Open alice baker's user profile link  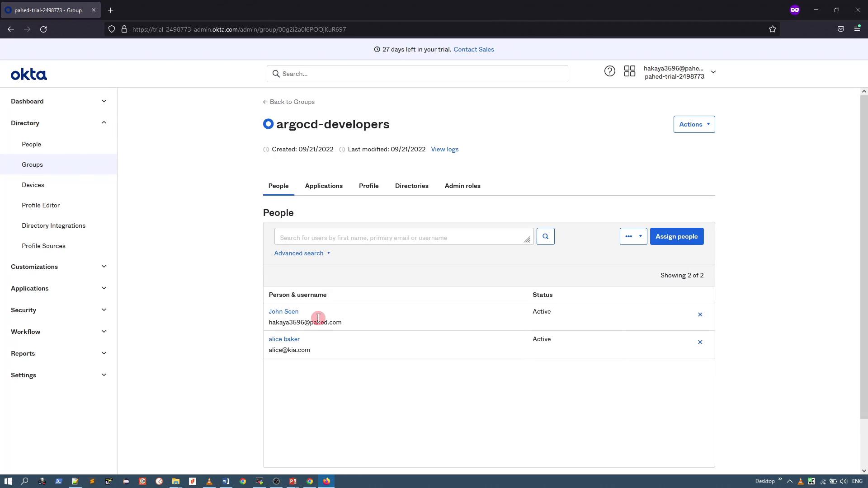click(x=284, y=339)
